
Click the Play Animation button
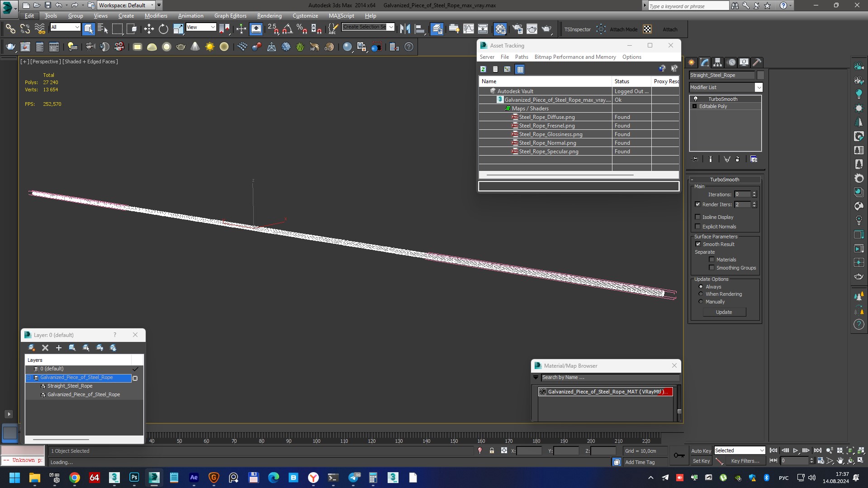pos(796,451)
